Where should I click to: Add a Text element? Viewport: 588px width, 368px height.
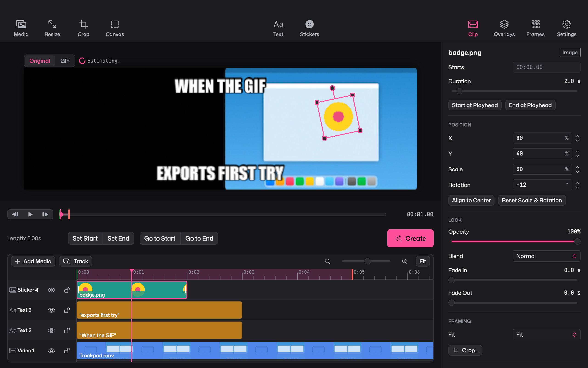[278, 29]
